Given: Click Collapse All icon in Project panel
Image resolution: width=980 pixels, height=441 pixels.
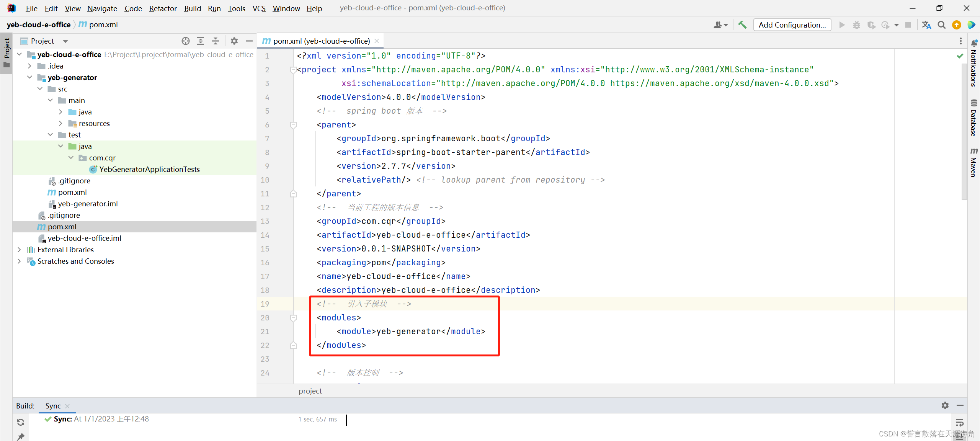Looking at the screenshot, I should [x=216, y=41].
